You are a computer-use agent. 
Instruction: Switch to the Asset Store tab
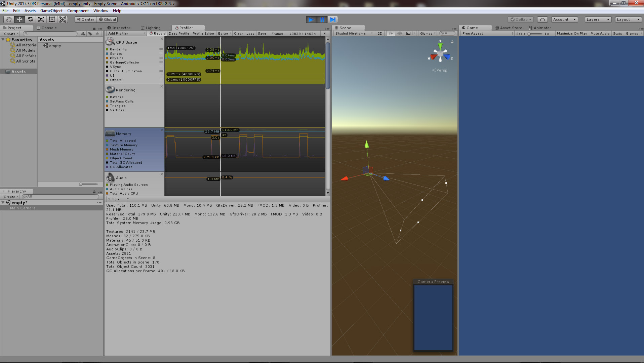point(509,28)
